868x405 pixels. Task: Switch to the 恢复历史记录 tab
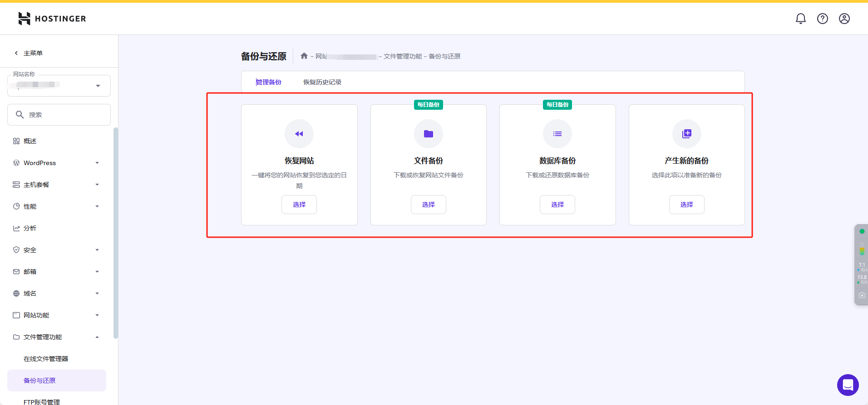pos(322,82)
